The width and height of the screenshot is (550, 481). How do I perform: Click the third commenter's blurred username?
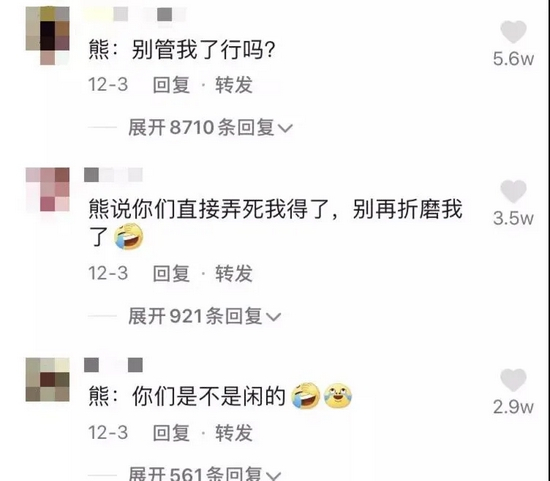click(113, 365)
